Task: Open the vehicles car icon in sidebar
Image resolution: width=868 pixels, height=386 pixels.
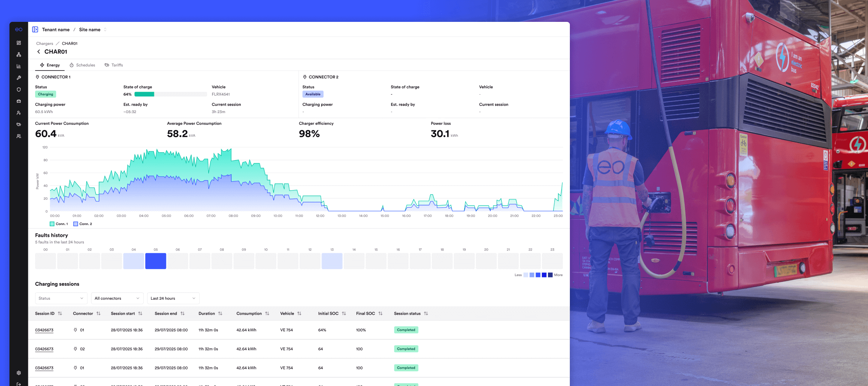Action: tap(18, 101)
